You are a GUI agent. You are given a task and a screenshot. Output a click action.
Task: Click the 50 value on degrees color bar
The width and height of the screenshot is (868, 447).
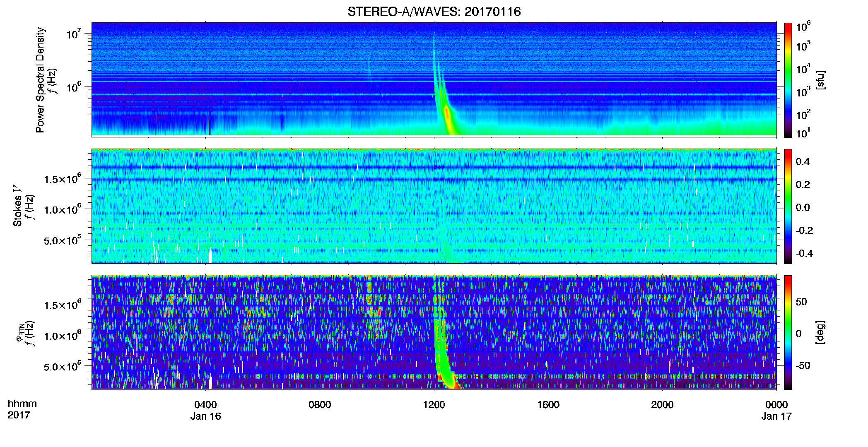[801, 302]
